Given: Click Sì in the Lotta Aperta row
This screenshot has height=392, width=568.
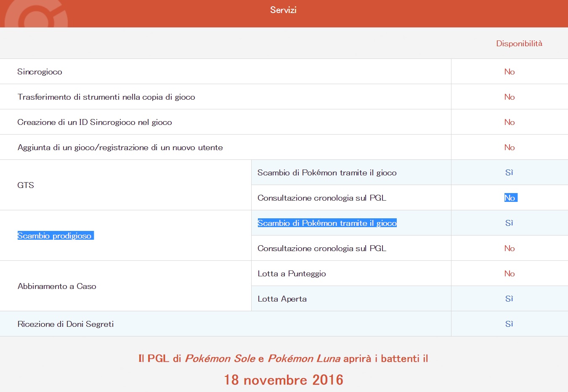Looking at the screenshot, I should click(x=509, y=299).
